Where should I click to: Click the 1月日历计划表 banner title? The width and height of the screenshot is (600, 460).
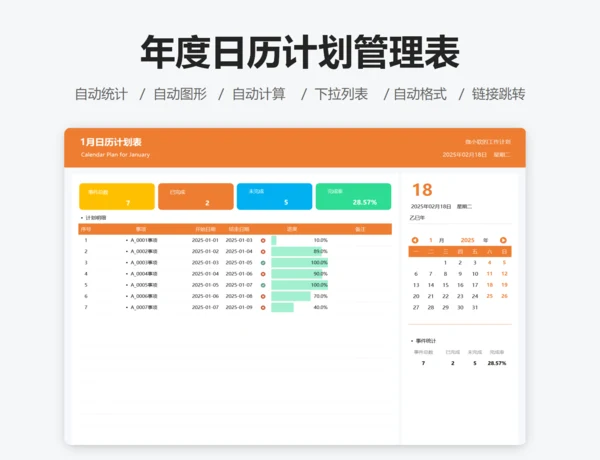(111, 142)
